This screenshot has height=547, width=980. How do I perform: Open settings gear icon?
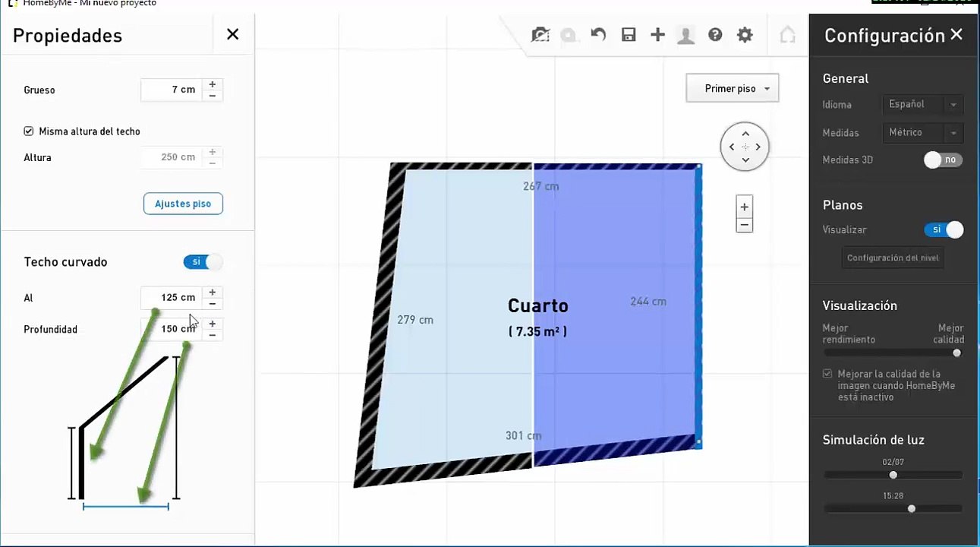coord(745,35)
